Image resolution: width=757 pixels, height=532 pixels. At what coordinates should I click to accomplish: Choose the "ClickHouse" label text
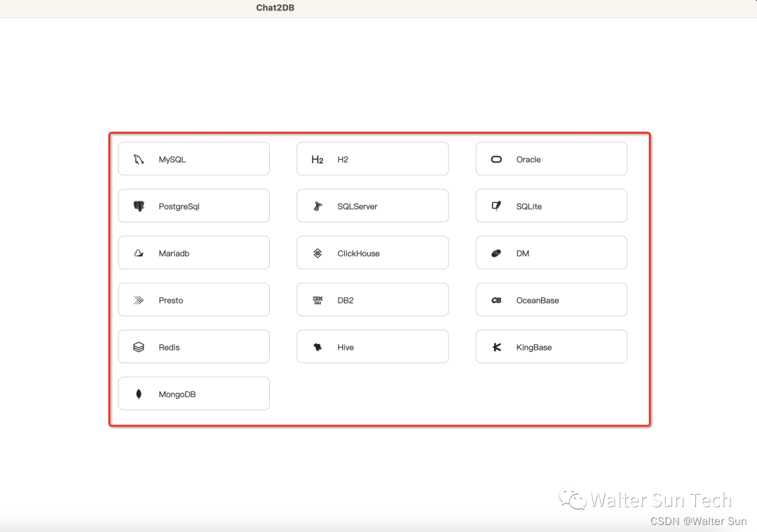358,254
